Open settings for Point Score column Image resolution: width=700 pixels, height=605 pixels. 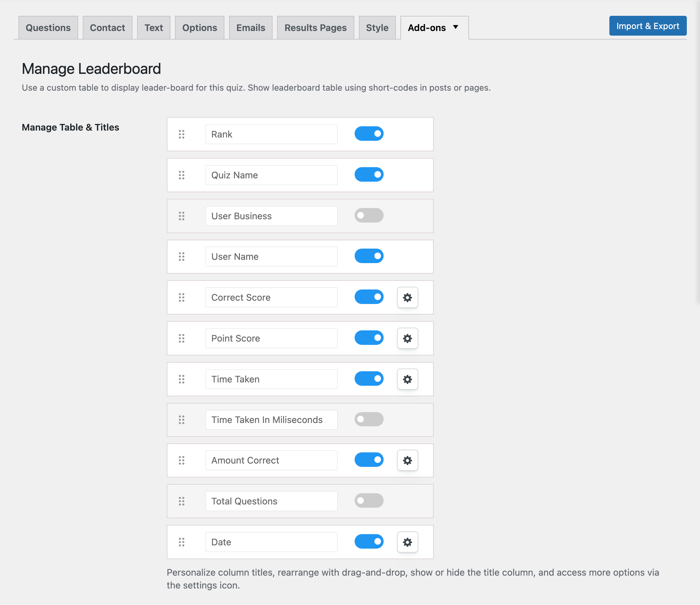(407, 338)
